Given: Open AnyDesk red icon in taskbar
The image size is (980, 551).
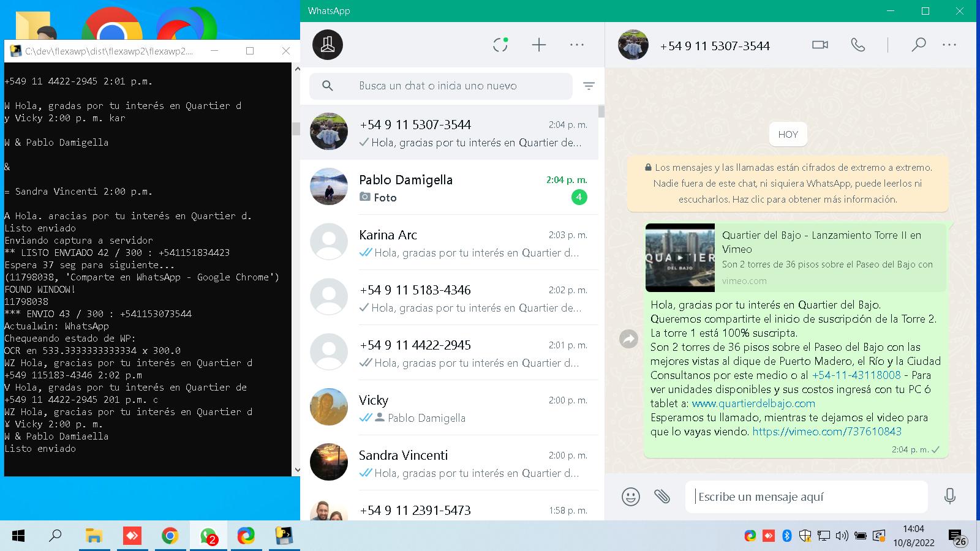Looking at the screenshot, I should click(132, 536).
